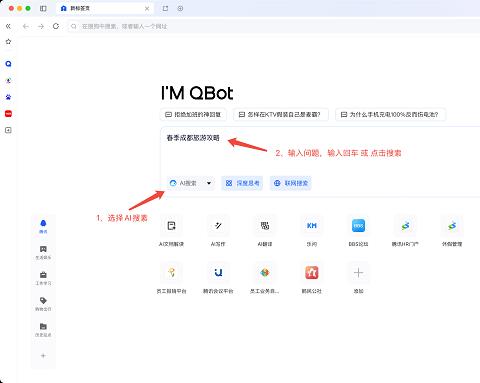Select the folder icon category tab
Screen dimensions: 480x383
pyautogui.click(x=43, y=330)
